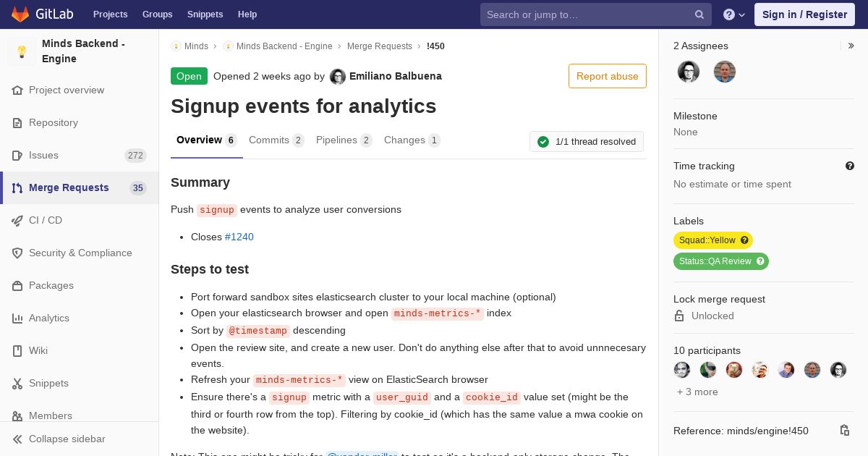The width and height of the screenshot is (868, 456).
Task: Click the 1/1 thread resolved button
Action: 587,142
